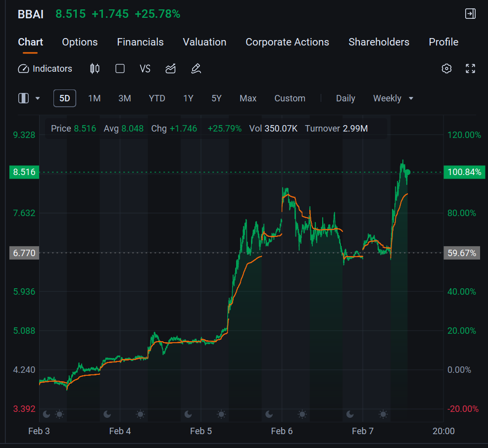Viewport: 488px width, 448px height.
Task: Click the chart analysis trend icon
Action: click(x=171, y=68)
